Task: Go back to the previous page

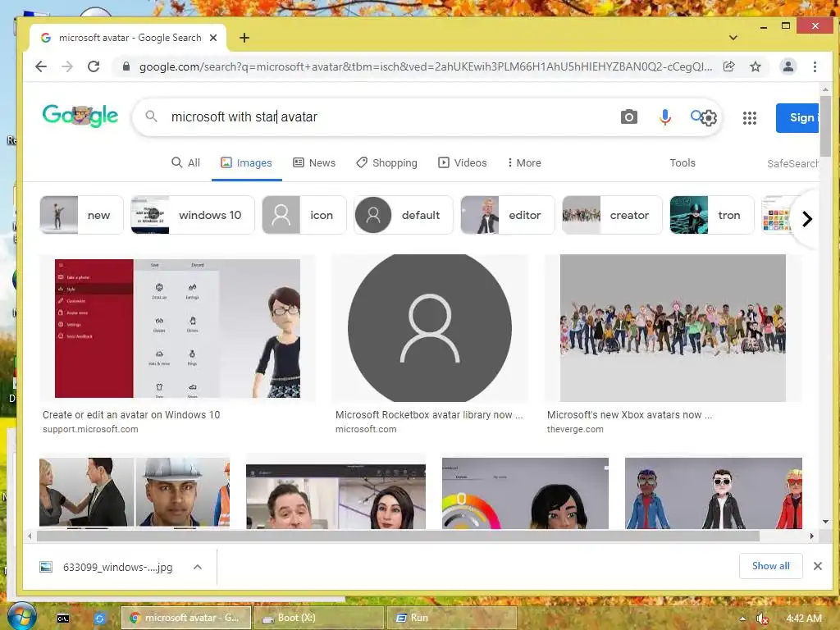Action: tap(41, 66)
